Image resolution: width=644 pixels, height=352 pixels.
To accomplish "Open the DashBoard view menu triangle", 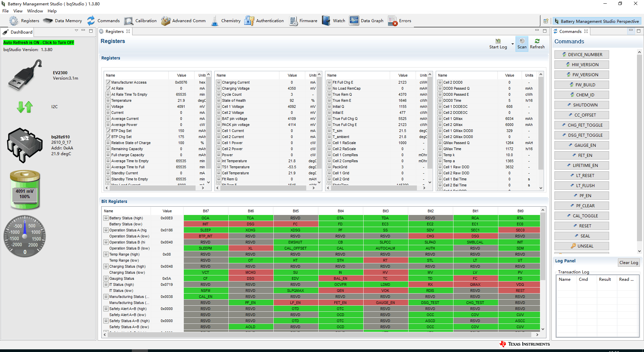I will coord(76,31).
